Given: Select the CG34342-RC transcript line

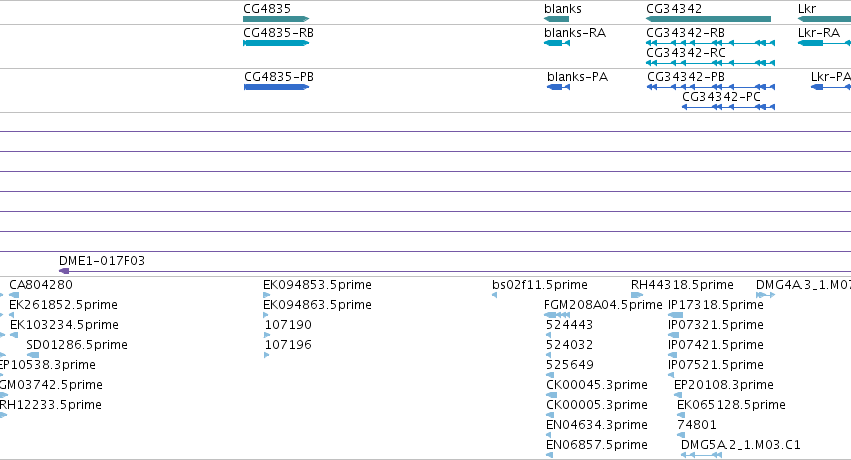Looking at the screenshot, I should coord(710,63).
